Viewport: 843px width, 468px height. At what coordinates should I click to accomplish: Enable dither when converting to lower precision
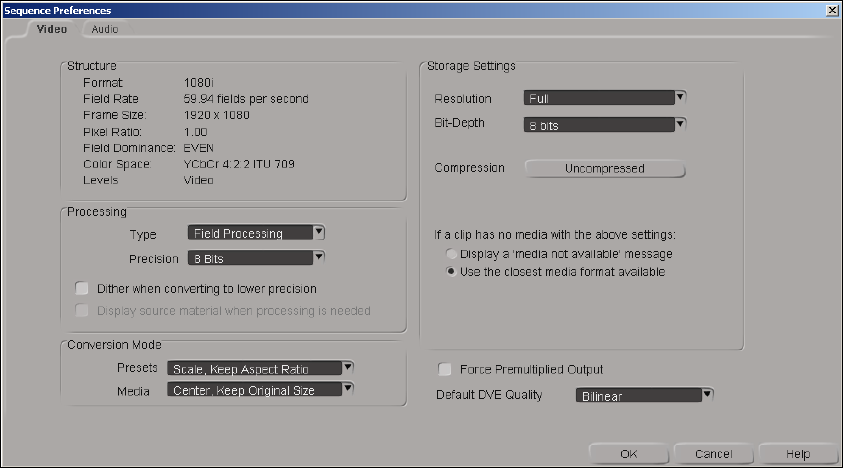83,288
